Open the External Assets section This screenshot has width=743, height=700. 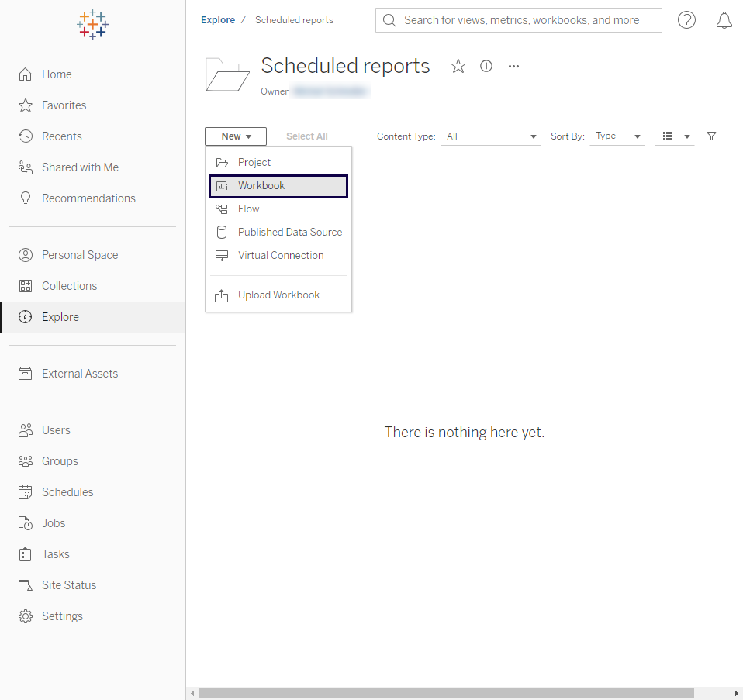[79, 374]
